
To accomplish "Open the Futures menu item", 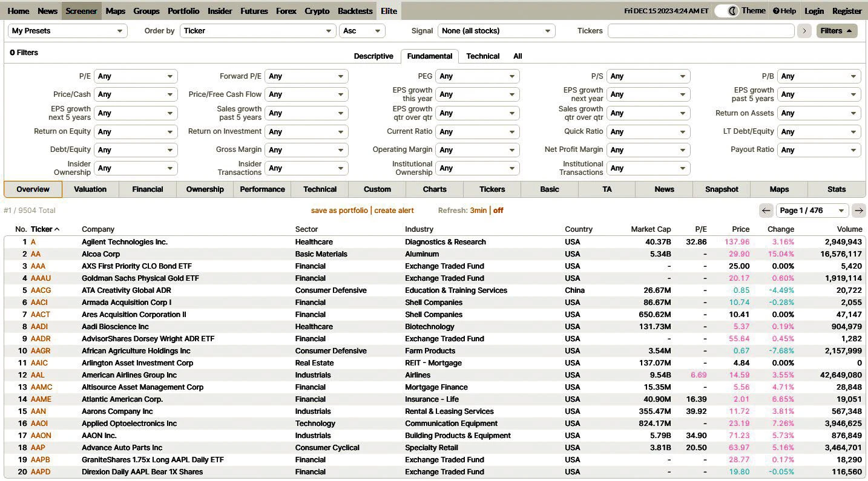I will [x=254, y=11].
